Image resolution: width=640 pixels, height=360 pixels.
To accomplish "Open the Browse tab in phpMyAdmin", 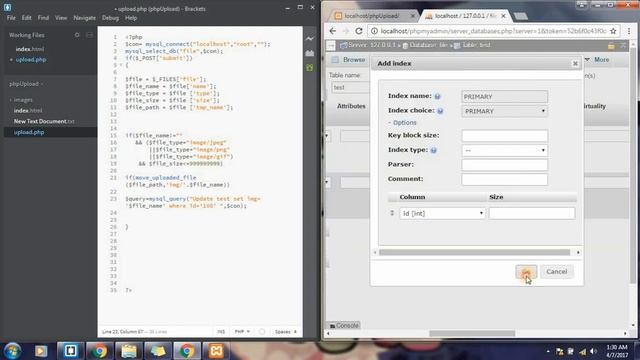I will 348,60.
